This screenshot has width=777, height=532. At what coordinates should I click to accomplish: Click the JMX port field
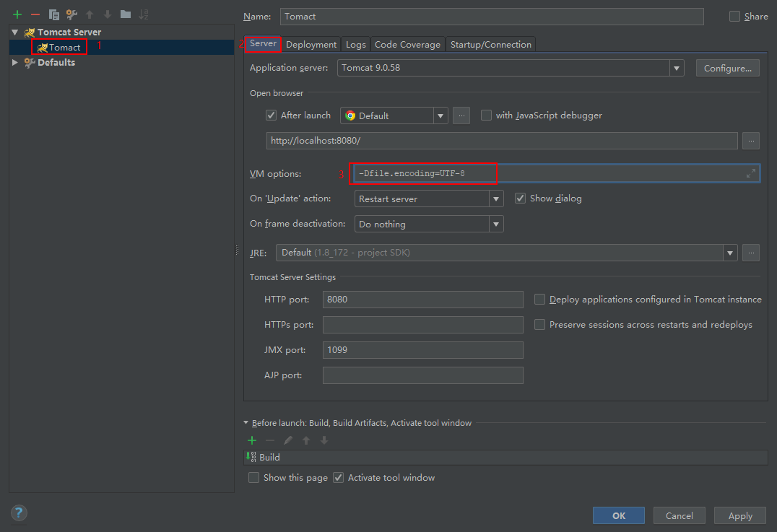422,349
